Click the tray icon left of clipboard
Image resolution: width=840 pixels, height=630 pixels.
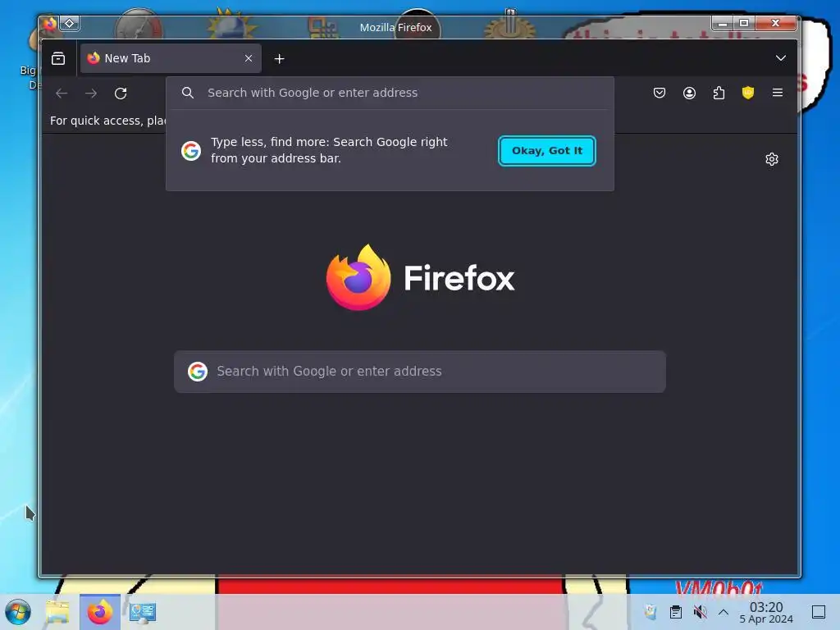click(x=651, y=612)
